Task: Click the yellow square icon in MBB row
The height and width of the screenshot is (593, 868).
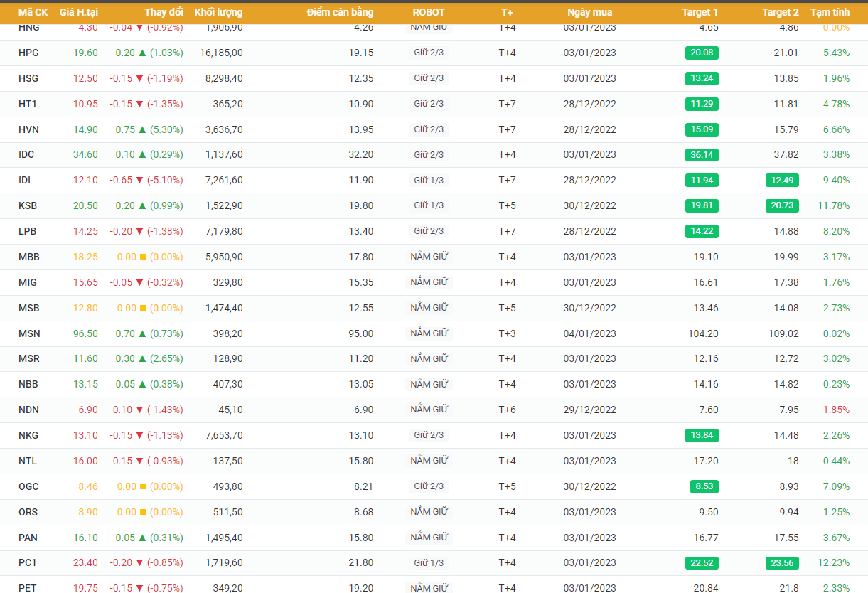Action: click(142, 257)
